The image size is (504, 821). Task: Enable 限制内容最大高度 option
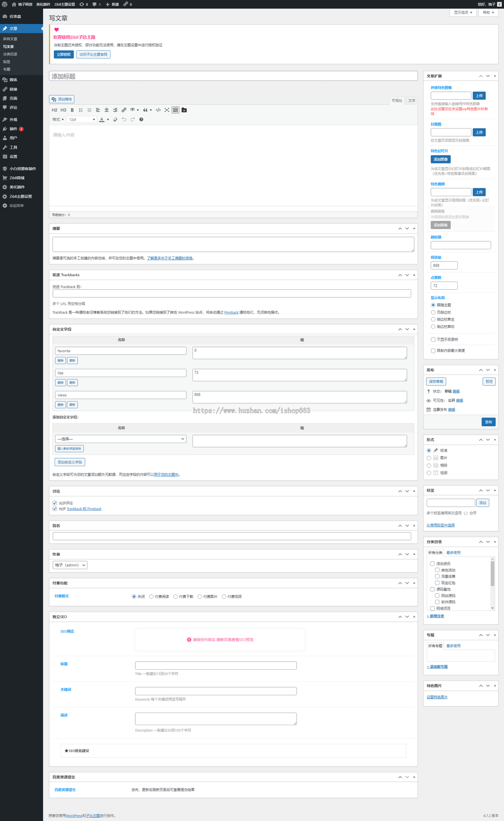(433, 351)
